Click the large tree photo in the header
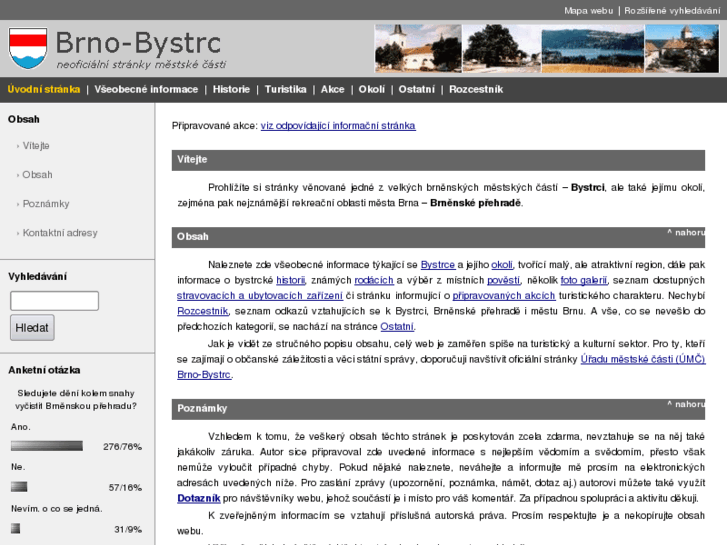The width and height of the screenshot is (727, 545). coord(502,49)
